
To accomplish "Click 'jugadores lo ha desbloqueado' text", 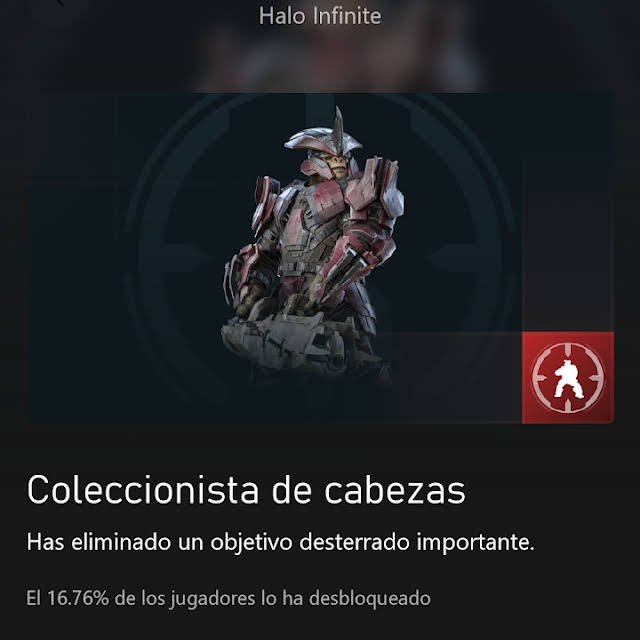I will point(300,599).
